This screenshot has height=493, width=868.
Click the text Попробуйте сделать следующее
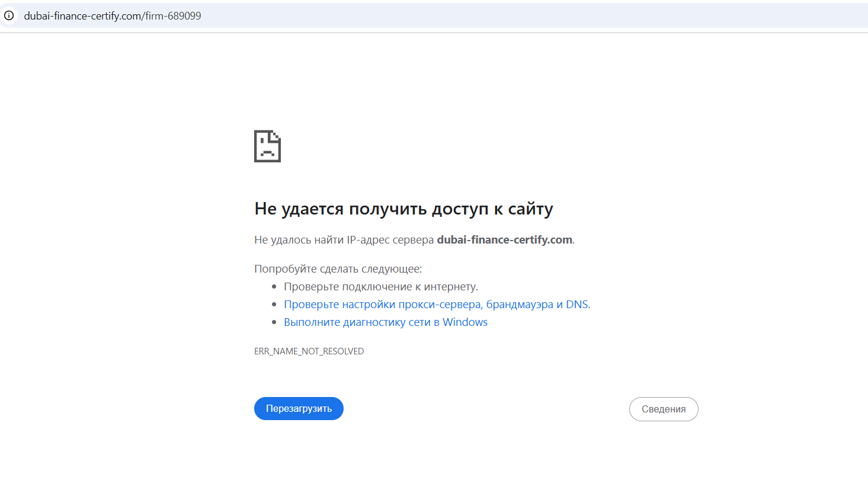(x=338, y=269)
